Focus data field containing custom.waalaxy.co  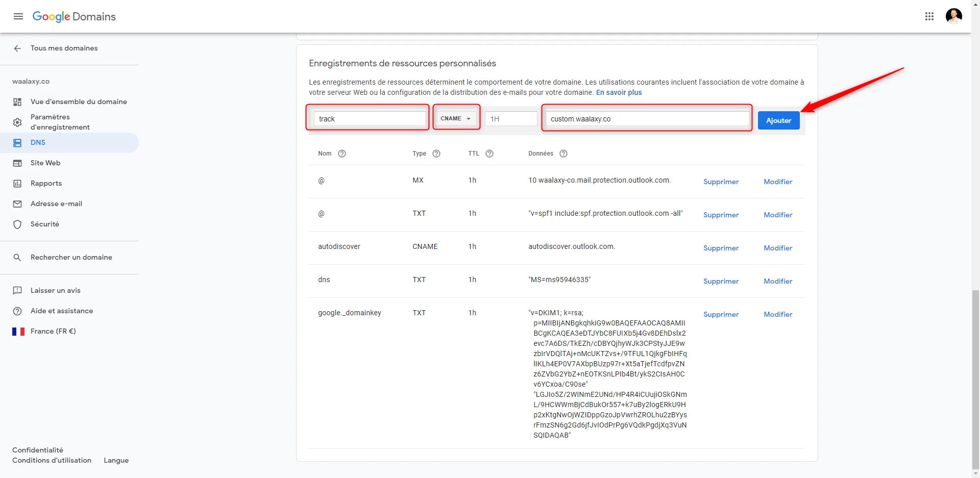(647, 119)
